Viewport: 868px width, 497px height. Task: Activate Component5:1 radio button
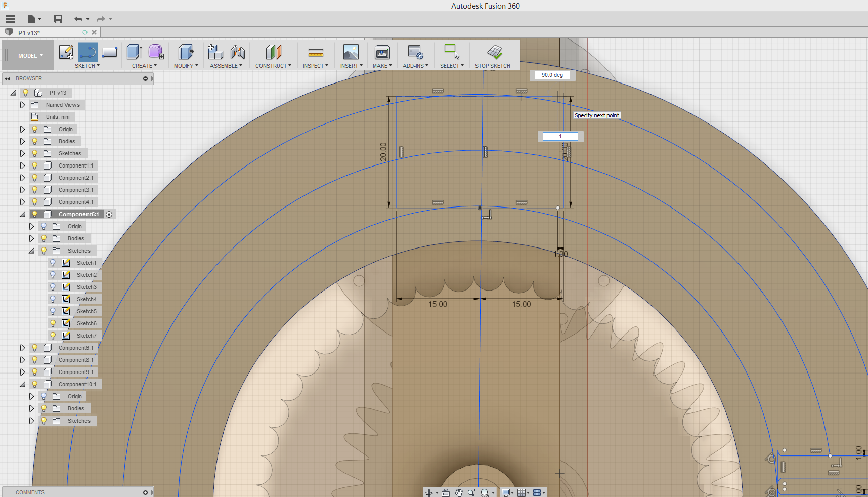click(x=109, y=214)
